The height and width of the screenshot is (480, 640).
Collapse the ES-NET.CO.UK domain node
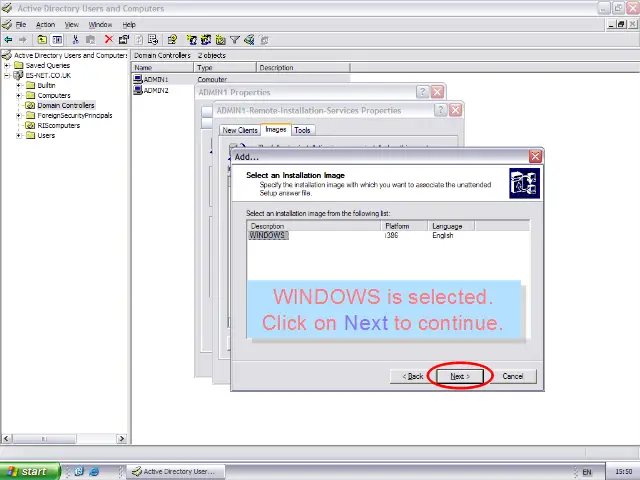click(x=7, y=76)
